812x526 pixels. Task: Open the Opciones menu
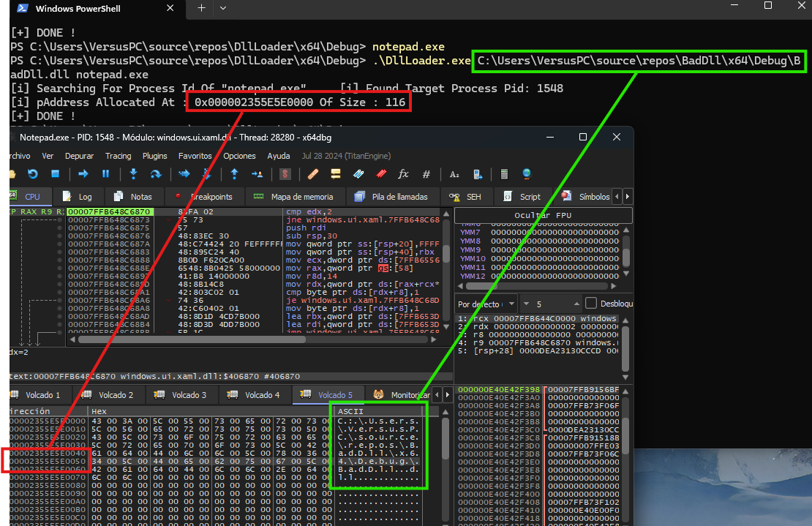tap(239, 156)
